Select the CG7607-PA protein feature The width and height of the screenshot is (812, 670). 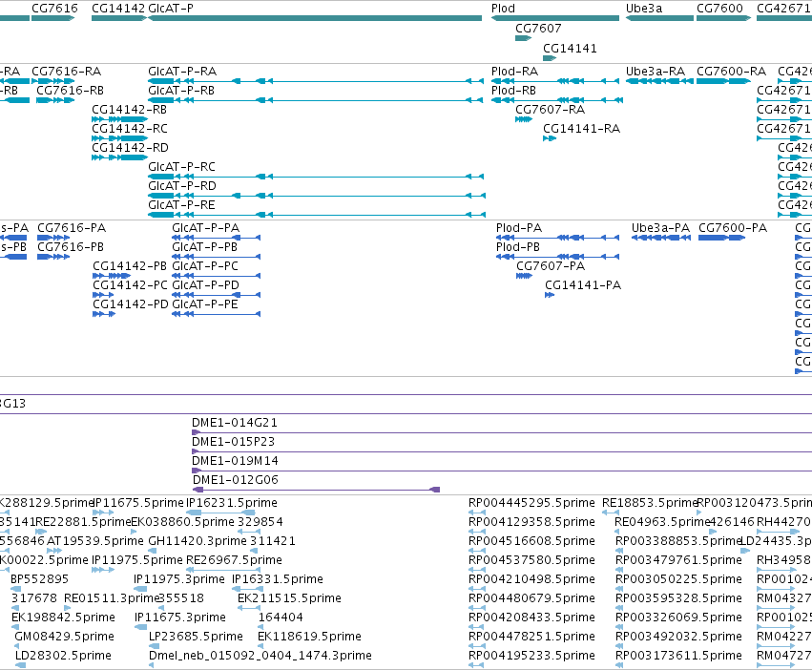(524, 276)
